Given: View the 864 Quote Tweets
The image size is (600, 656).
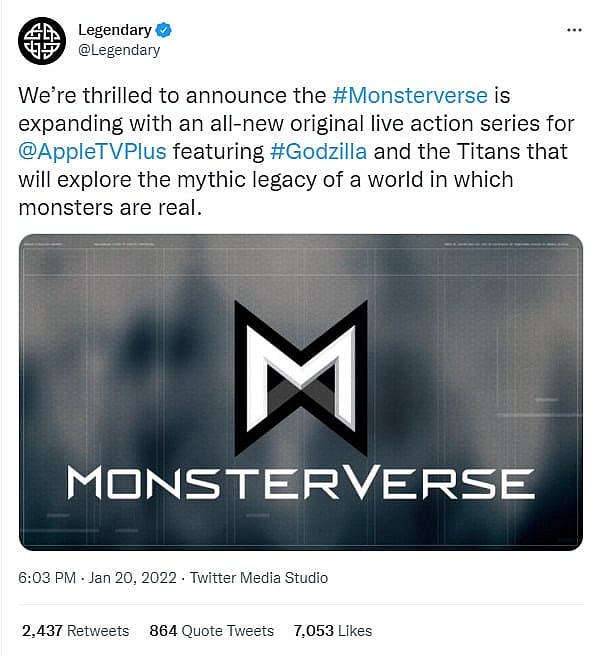Looking at the screenshot, I should [211, 630].
